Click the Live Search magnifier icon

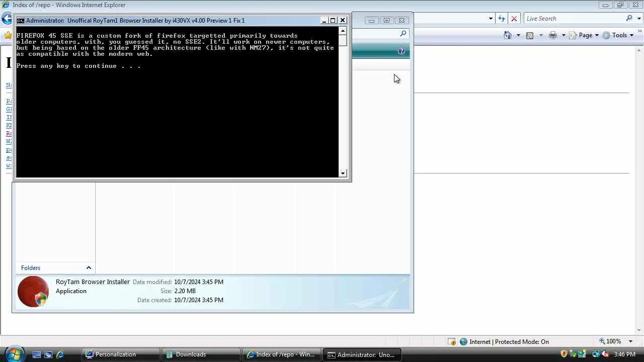629,18
